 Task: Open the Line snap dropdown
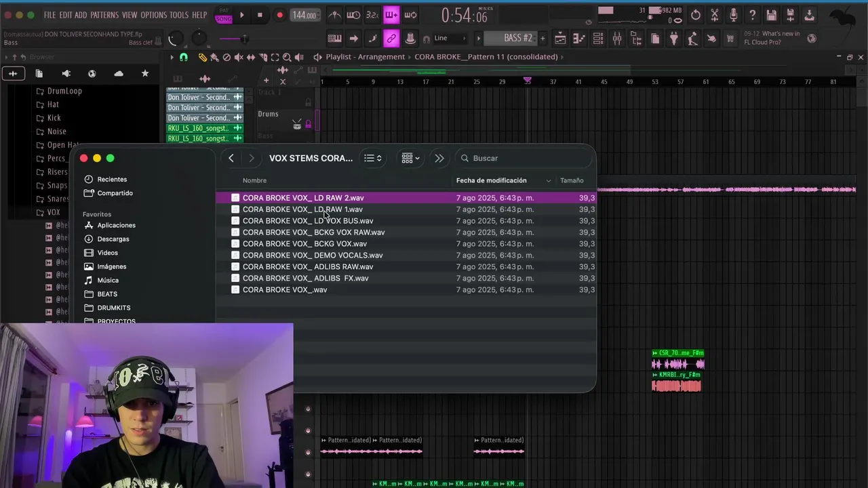point(450,39)
